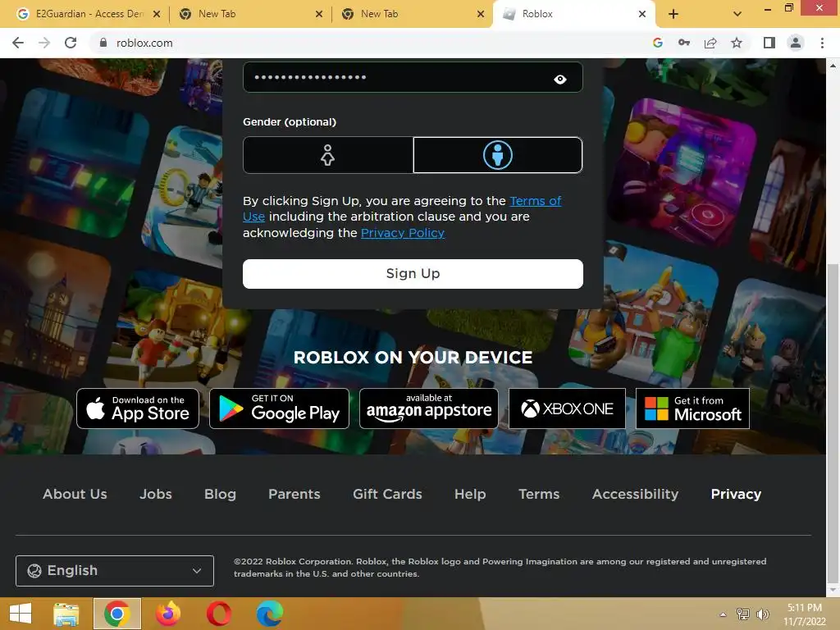
Task: Click the roblox.com address bar
Action: click(370, 43)
